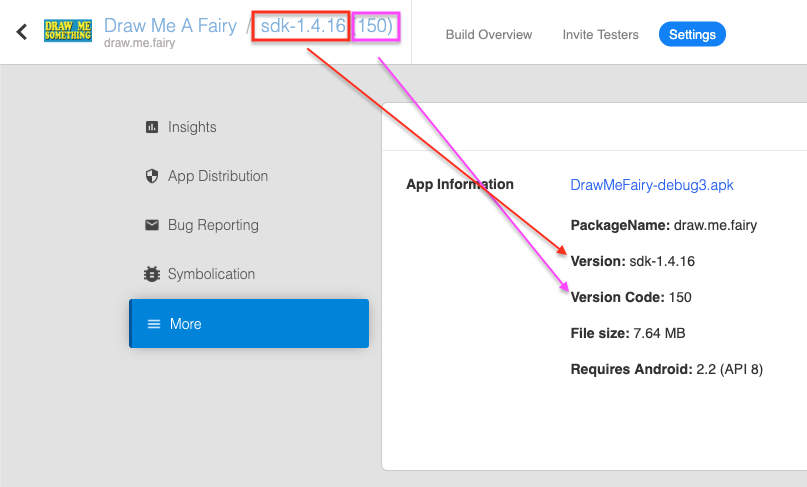This screenshot has height=487, width=807.
Task: Click the Symbolication bug icon
Action: (x=152, y=274)
